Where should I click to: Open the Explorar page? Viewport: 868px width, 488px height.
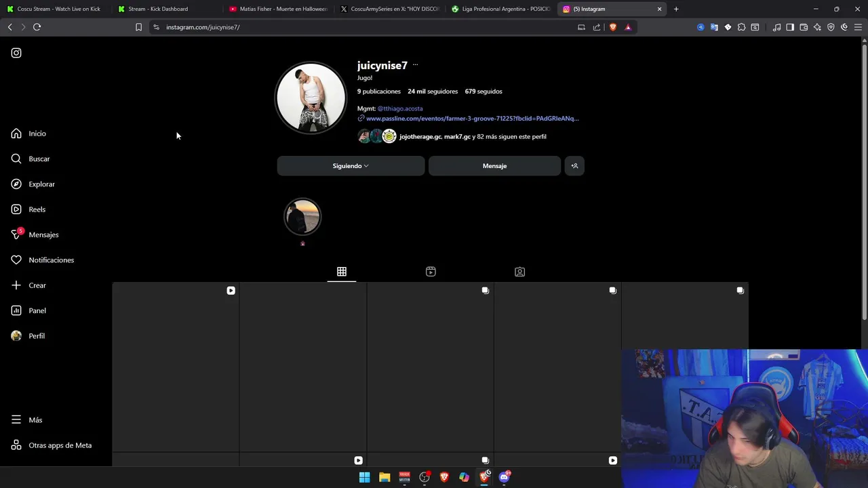point(33,184)
